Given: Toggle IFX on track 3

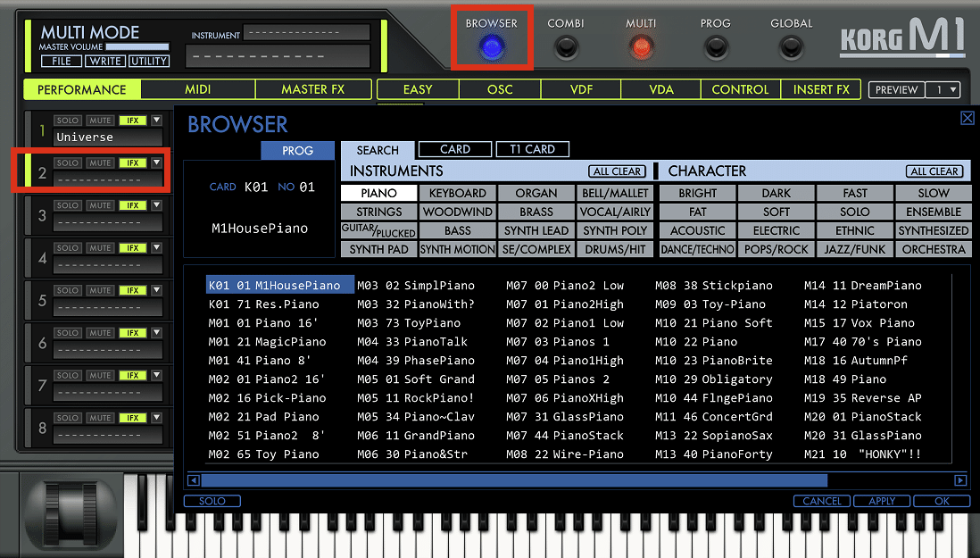Looking at the screenshot, I should 133,205.
